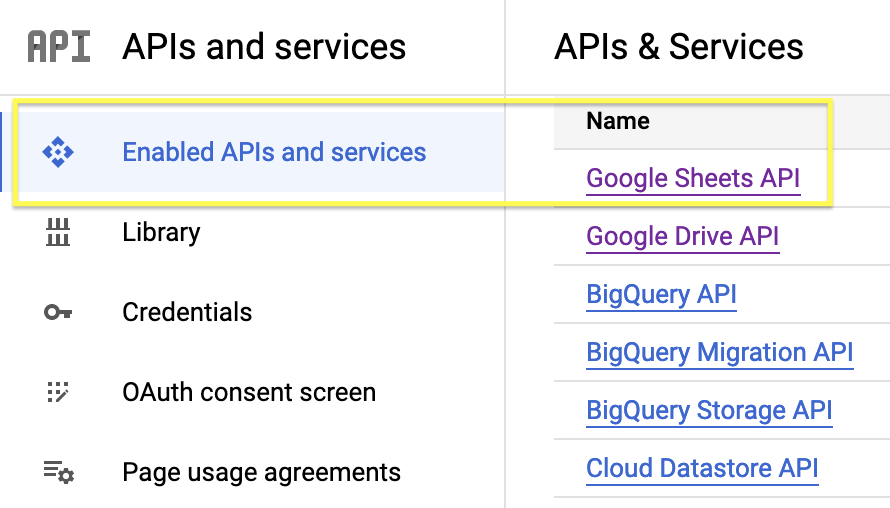Click the API logo icon

click(58, 47)
